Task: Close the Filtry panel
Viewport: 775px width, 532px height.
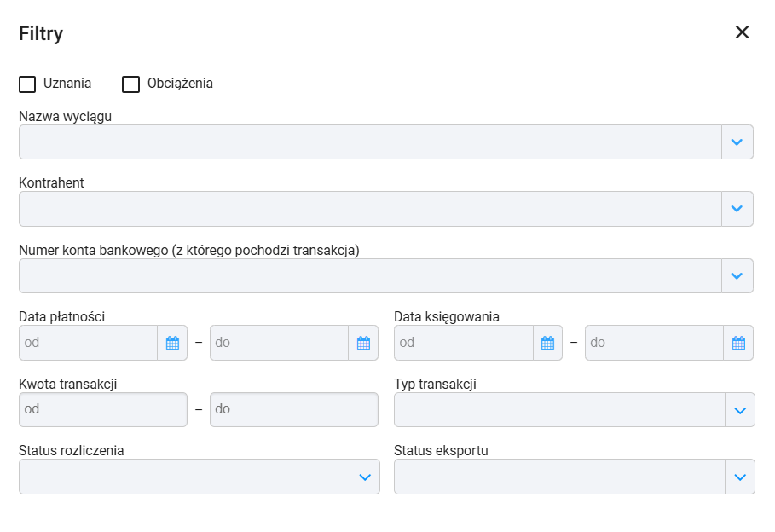Action: coord(742,32)
